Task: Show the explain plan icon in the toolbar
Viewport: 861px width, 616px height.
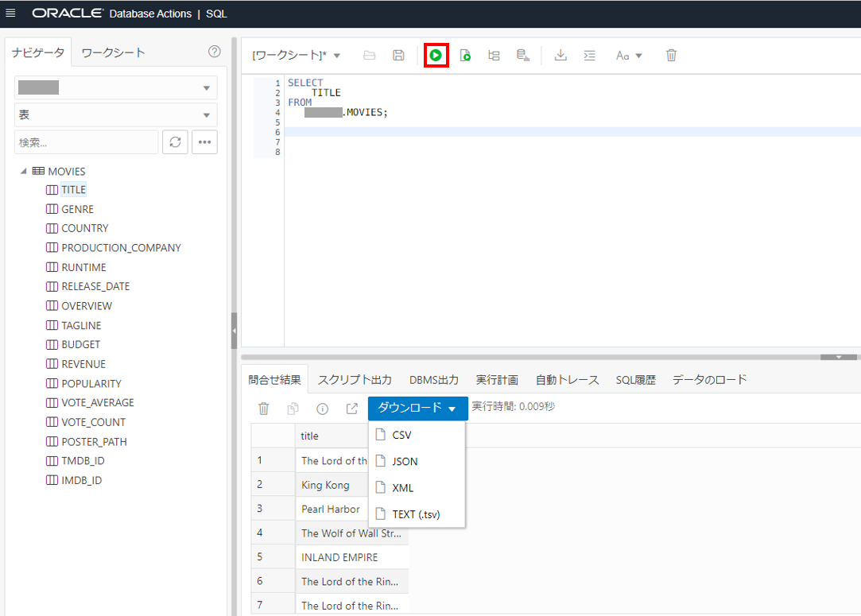Action: point(494,55)
